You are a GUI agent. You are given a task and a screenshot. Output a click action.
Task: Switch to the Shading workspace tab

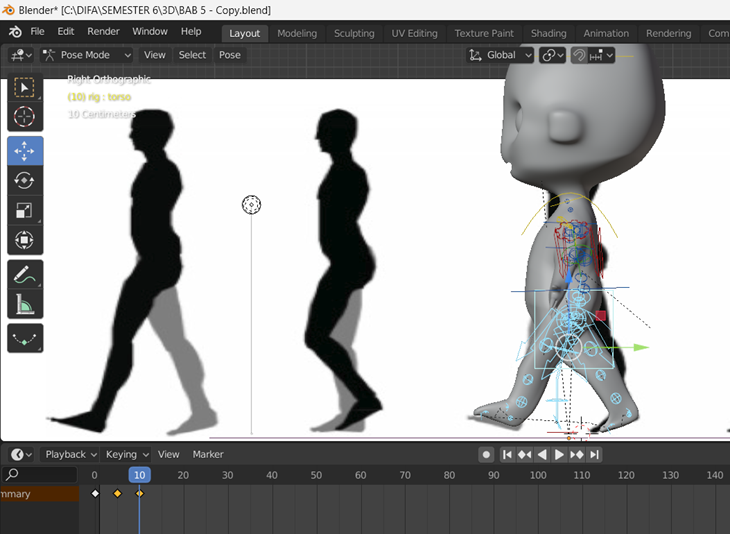coord(548,34)
